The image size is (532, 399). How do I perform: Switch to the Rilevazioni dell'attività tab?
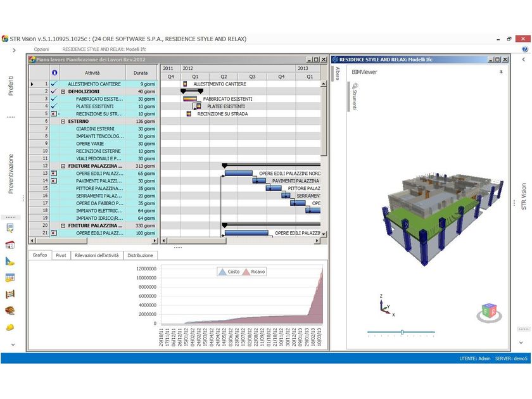[97, 255]
